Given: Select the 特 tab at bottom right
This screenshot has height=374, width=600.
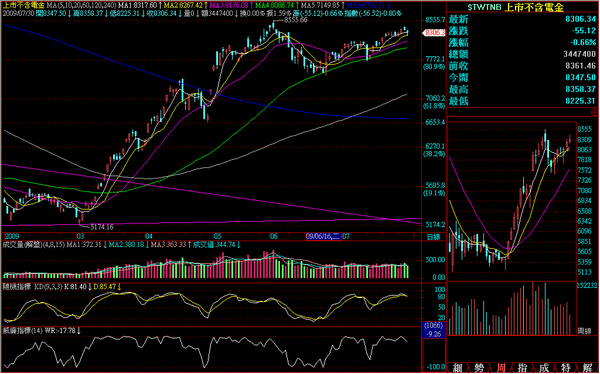Looking at the screenshot, I should click(566, 368).
